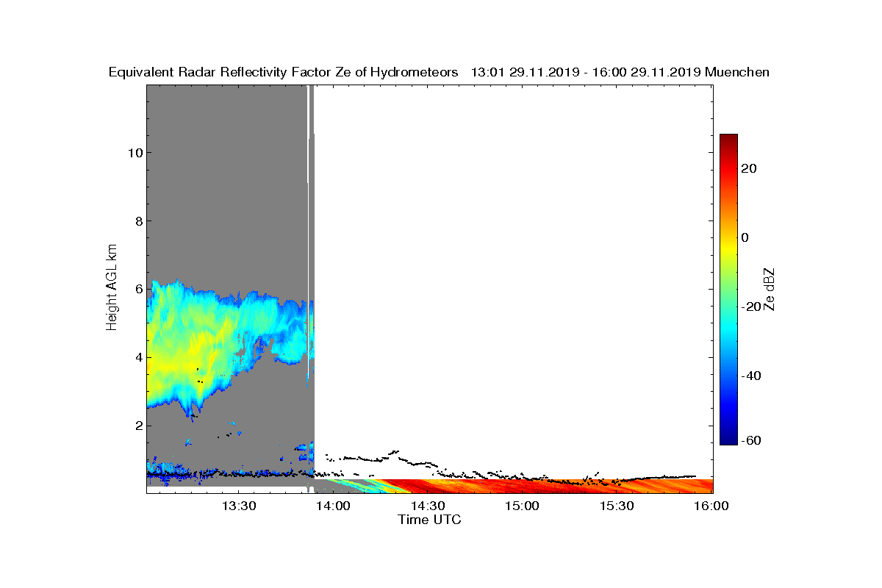Viewport: 882px width, 588px height.
Task: Click the colorbar value -20
Action: tap(752, 306)
